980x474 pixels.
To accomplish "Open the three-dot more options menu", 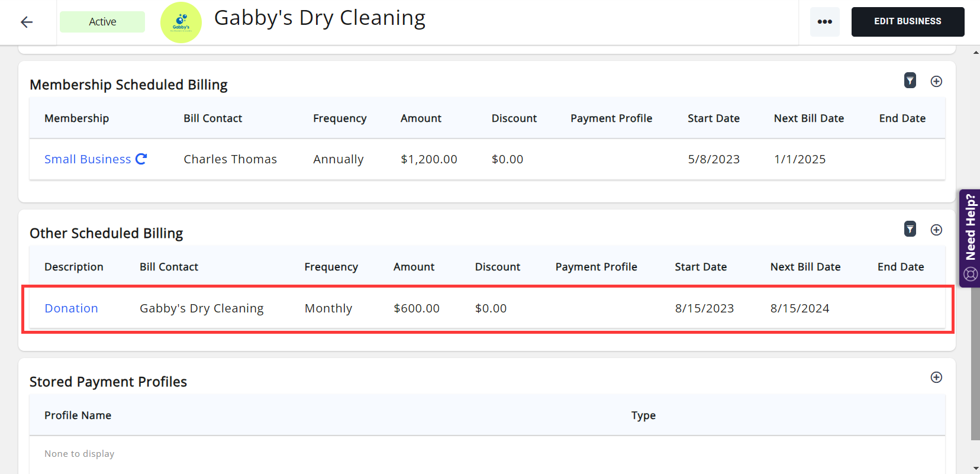I will (x=825, y=22).
